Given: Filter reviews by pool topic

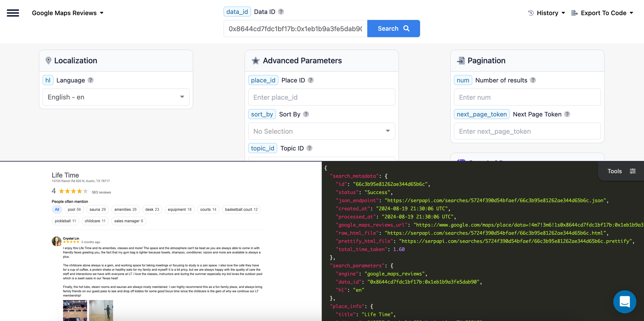Looking at the screenshot, I should [x=74, y=209].
